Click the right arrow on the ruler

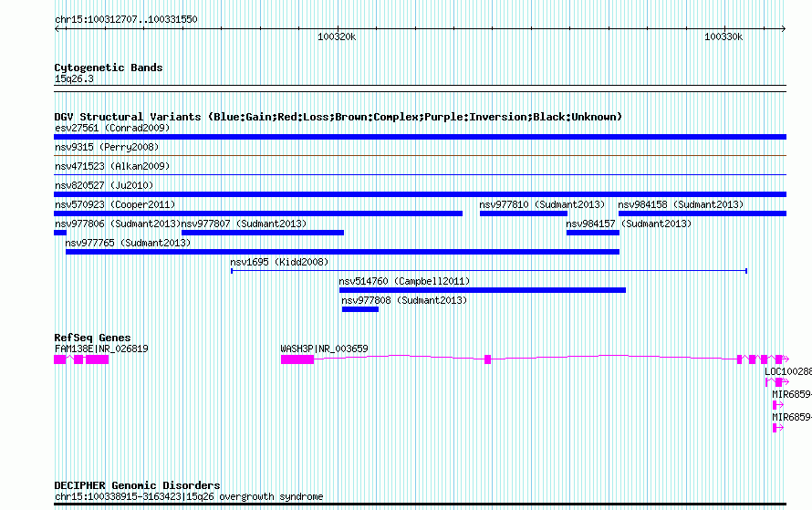pyautogui.click(x=784, y=29)
